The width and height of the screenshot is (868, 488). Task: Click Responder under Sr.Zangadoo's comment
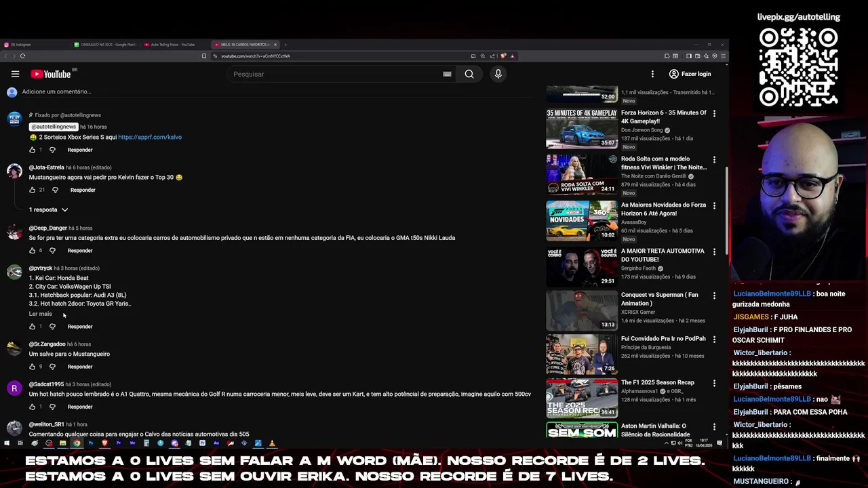tap(80, 367)
